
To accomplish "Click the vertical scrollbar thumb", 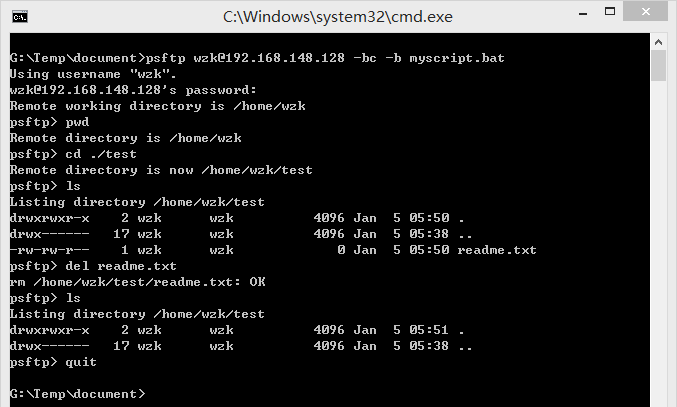I will pyautogui.click(x=658, y=66).
